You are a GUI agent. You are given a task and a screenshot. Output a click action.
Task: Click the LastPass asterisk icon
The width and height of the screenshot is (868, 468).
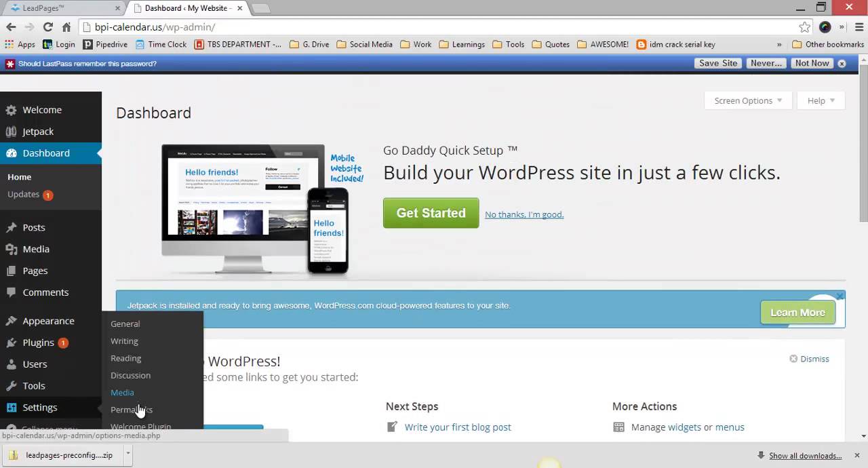(9, 63)
